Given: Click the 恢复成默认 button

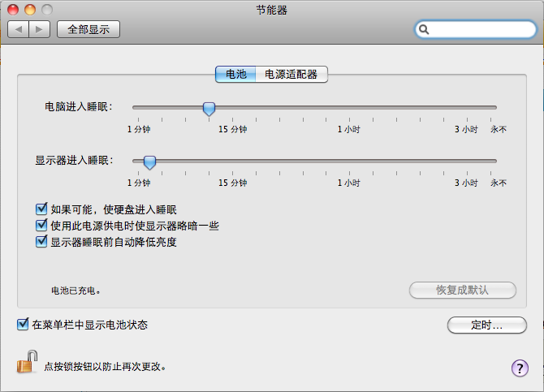Looking at the screenshot, I should click(x=463, y=290).
